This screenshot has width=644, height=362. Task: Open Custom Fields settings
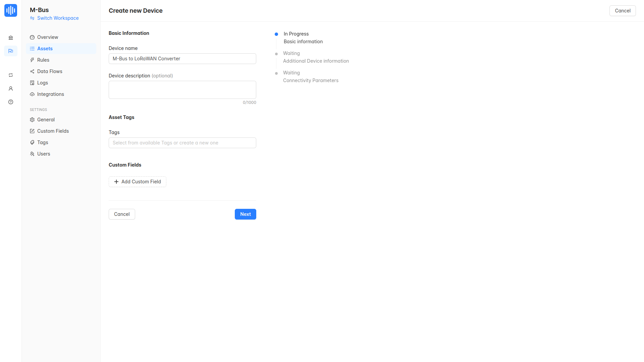(53, 131)
